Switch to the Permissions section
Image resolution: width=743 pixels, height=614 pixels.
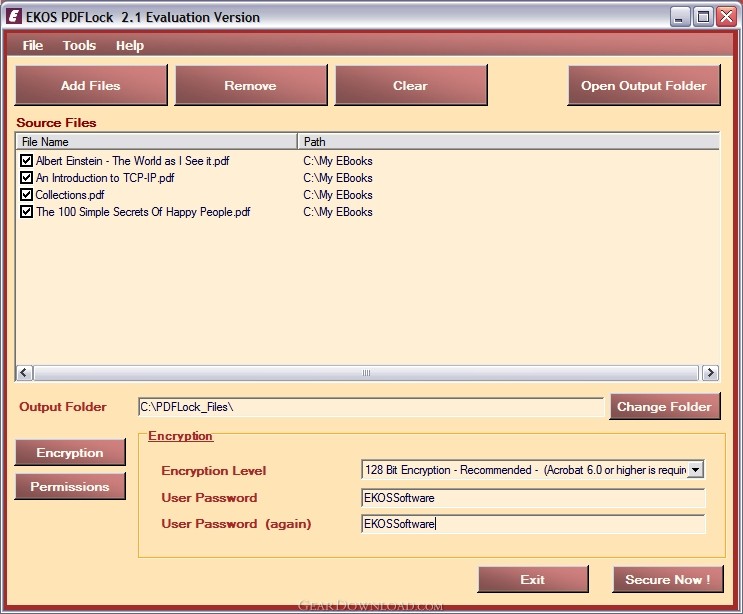tap(70, 486)
